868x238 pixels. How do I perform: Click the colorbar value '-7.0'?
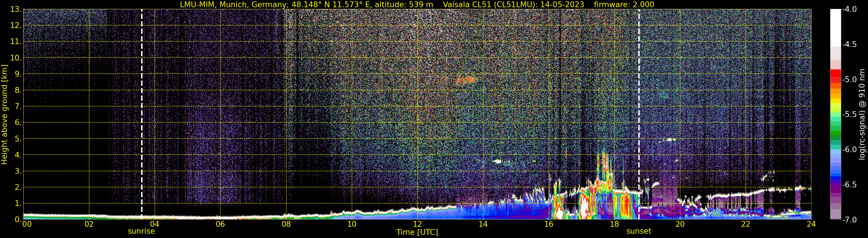coord(849,220)
